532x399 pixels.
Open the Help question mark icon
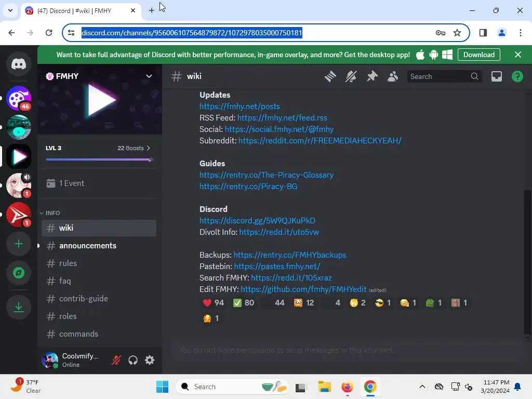pyautogui.click(x=517, y=76)
